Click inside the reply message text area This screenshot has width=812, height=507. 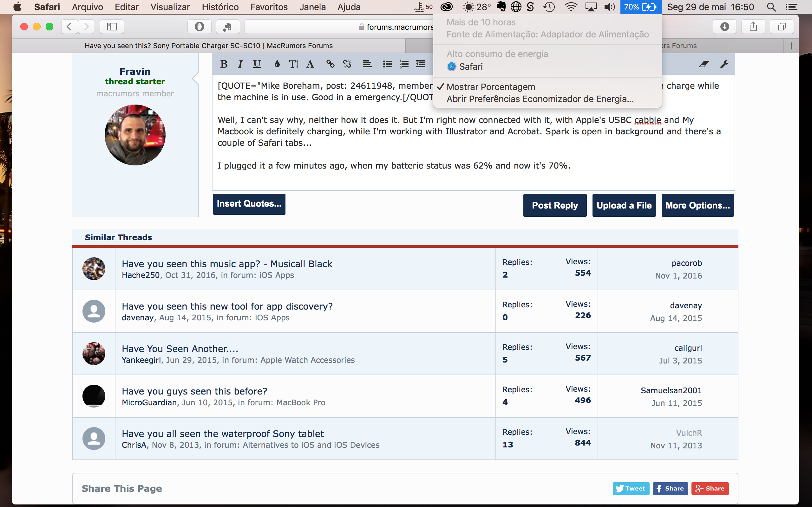(x=470, y=178)
